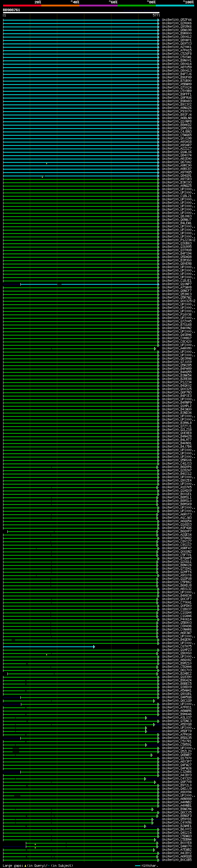Click the cyan ~100% legend color segment
Viewport: 197px width, 868px height.
pyautogui.click(x=175, y=6)
